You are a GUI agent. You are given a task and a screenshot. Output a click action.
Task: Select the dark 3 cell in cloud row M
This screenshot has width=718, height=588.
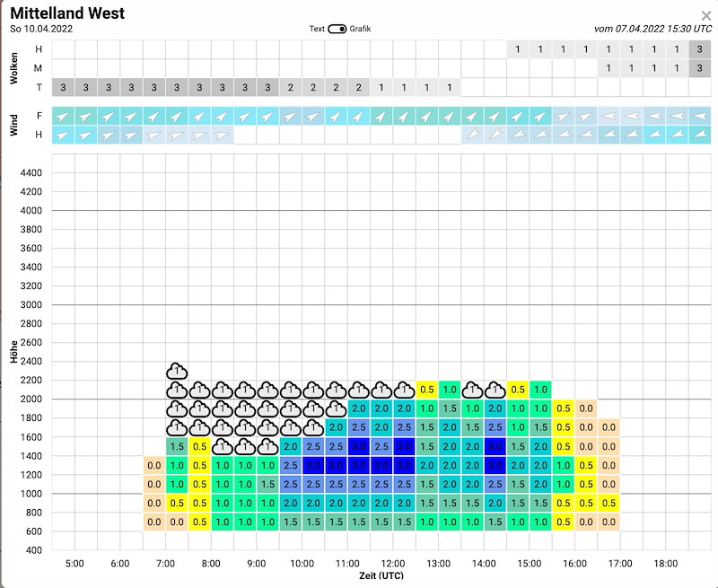click(699, 68)
